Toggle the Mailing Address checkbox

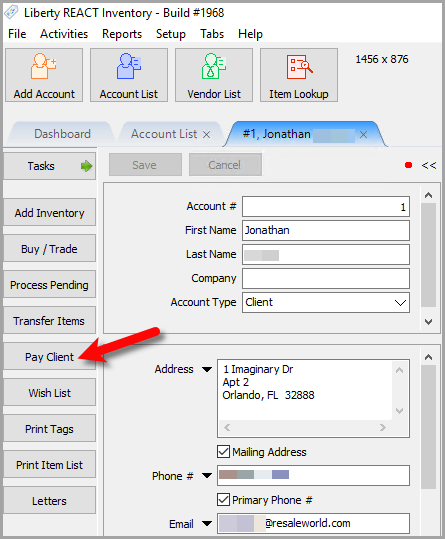pyautogui.click(x=223, y=452)
